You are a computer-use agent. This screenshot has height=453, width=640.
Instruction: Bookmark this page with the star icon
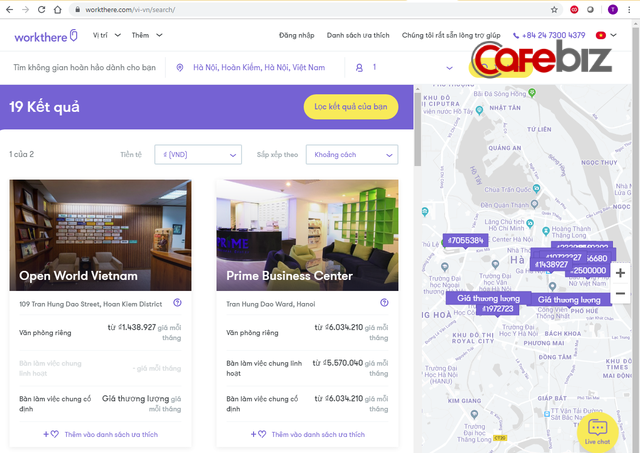tap(554, 9)
